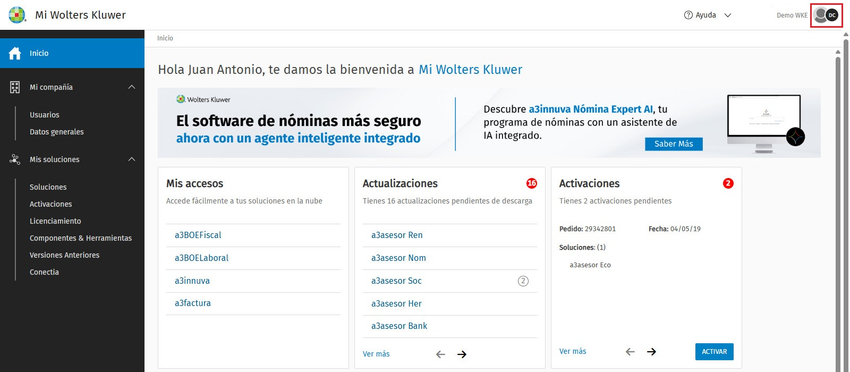Open the a3asesor Ren update
This screenshot has width=850, height=372.
[397, 235]
